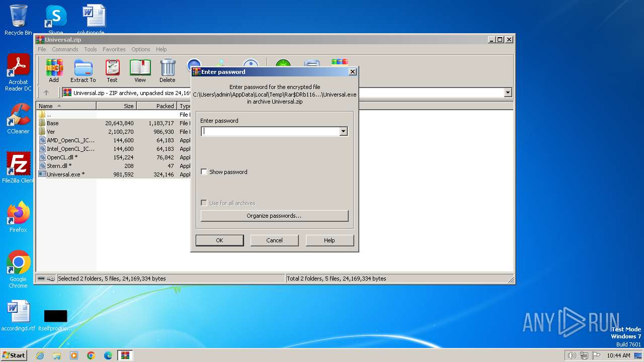Switch to WinRAR taskbar button
Screen dimensions: 644x362
click(x=125, y=355)
